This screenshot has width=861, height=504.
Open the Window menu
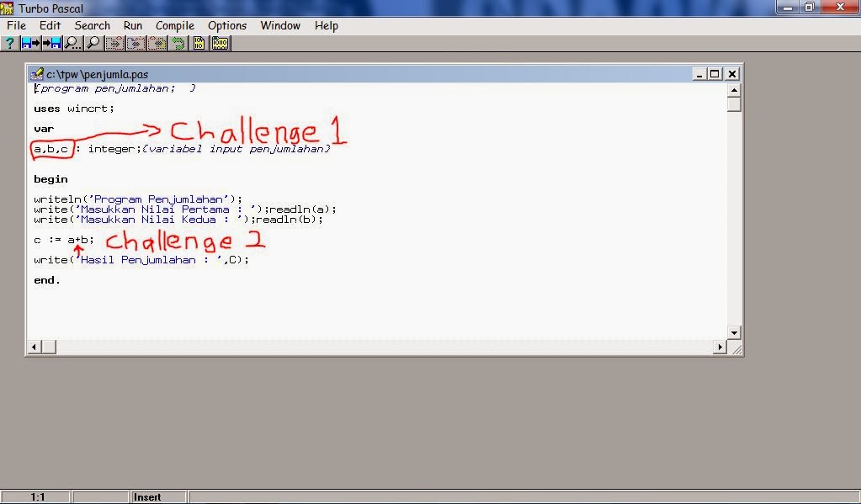click(279, 25)
